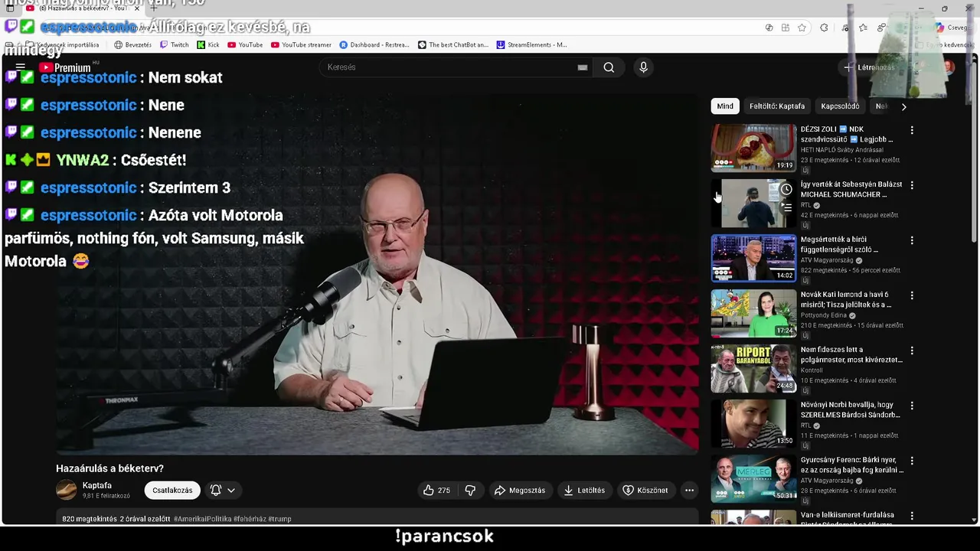Open the RIPORT Baranyaból thumbnail

754,368
